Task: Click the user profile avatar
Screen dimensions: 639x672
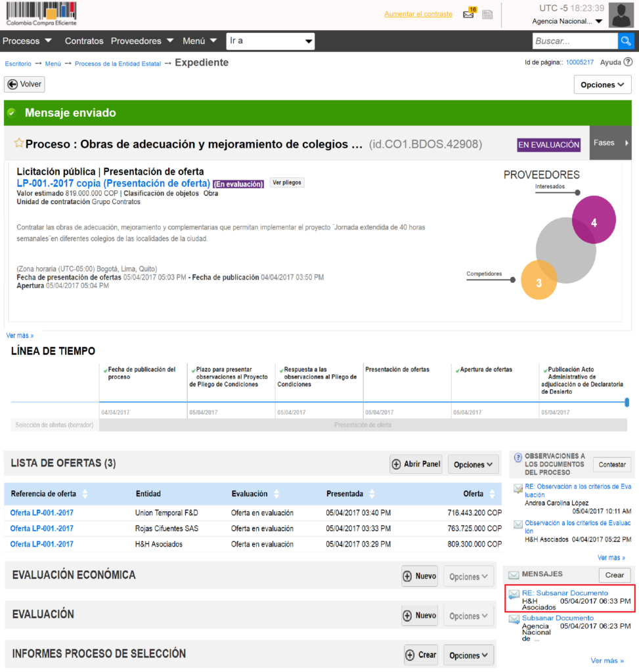Action: click(x=621, y=15)
